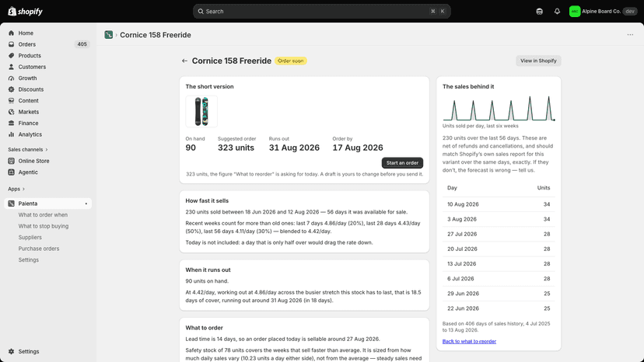Viewport: 644px width, 362px height.
Task: Open Suppliers page
Action: click(x=30, y=237)
